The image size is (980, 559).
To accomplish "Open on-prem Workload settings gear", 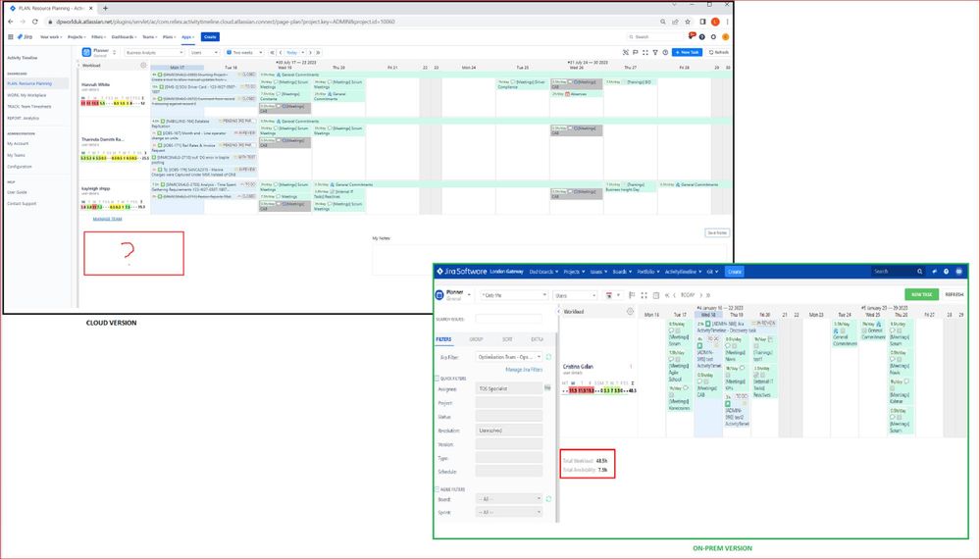I will 630,311.
